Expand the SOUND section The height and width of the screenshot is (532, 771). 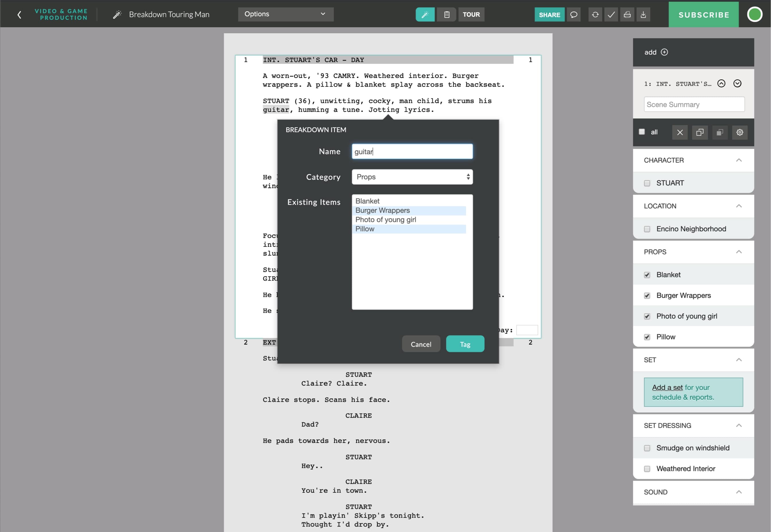pos(738,492)
